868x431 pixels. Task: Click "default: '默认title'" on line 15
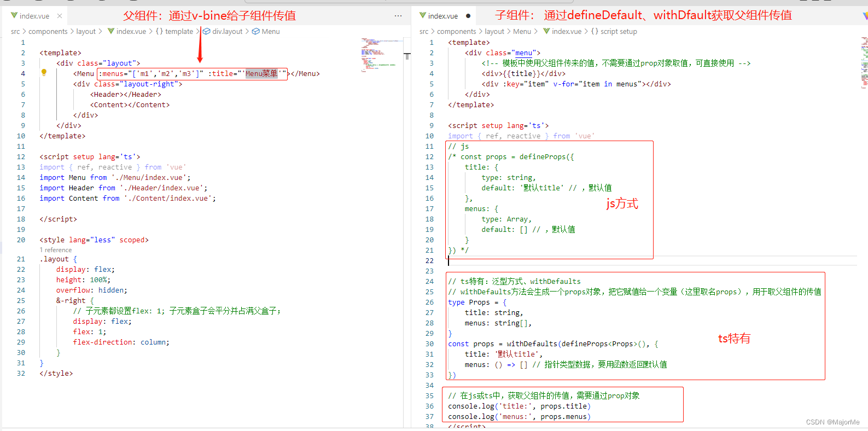pyautogui.click(x=523, y=188)
